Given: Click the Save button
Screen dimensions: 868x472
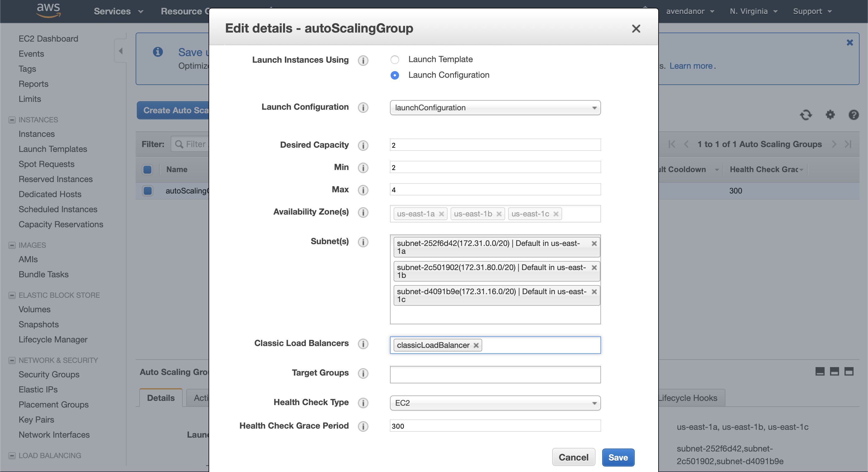Looking at the screenshot, I should 618,457.
